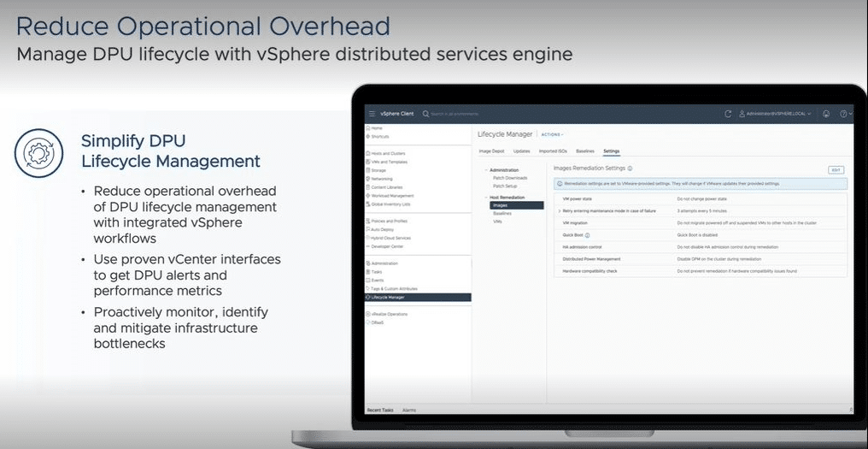Click the Networking icon in sidebar
Screen dimensions: 868x449
368,179
